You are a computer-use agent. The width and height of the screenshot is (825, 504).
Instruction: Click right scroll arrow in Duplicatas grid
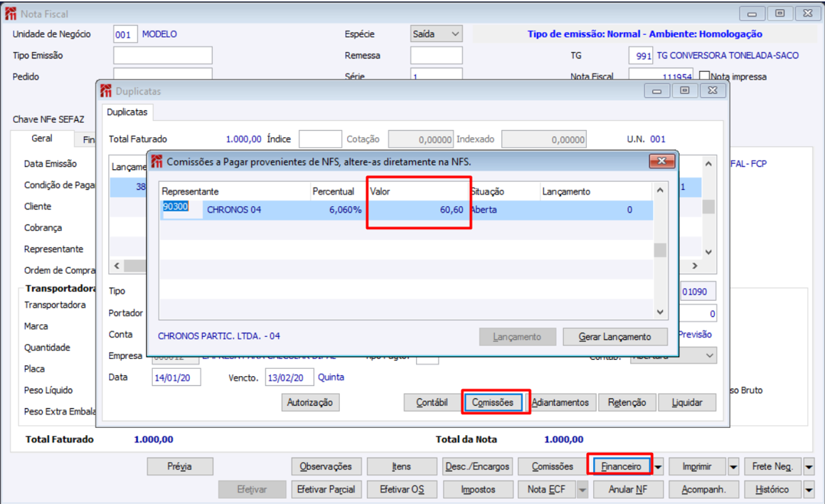tap(695, 266)
